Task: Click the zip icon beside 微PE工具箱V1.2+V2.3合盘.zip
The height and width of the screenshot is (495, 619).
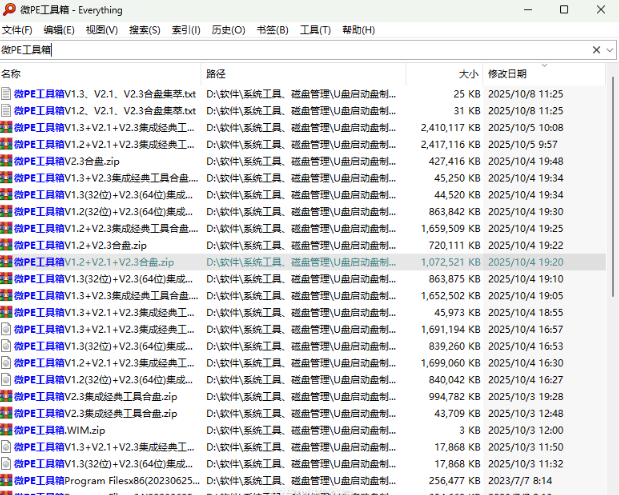Action: click(x=6, y=245)
